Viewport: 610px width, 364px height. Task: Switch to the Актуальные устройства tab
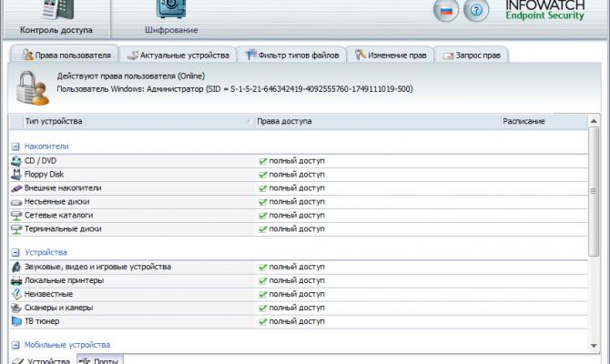coord(178,56)
